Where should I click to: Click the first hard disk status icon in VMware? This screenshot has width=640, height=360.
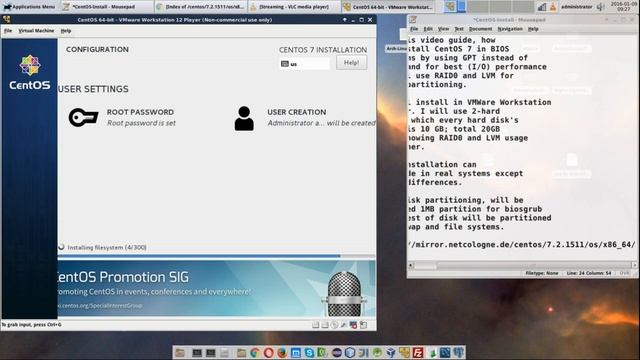[x=316, y=325]
